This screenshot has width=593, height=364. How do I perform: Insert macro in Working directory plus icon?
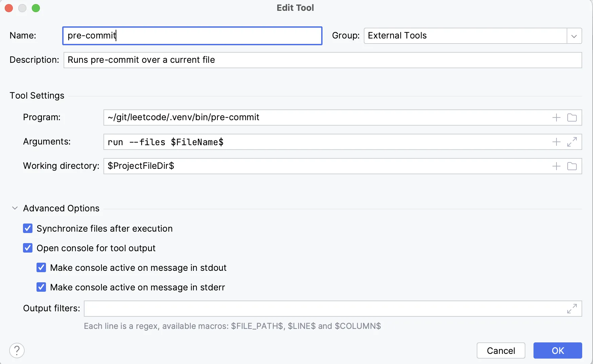tap(556, 166)
